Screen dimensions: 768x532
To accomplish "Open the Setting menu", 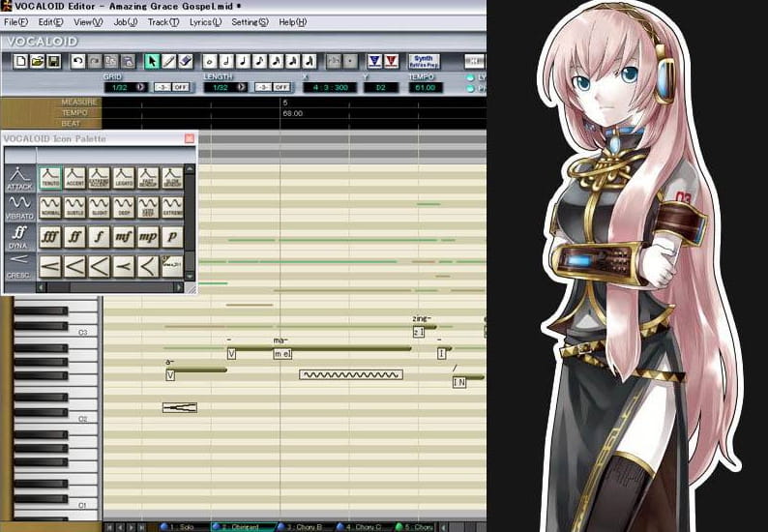I will pos(250,22).
